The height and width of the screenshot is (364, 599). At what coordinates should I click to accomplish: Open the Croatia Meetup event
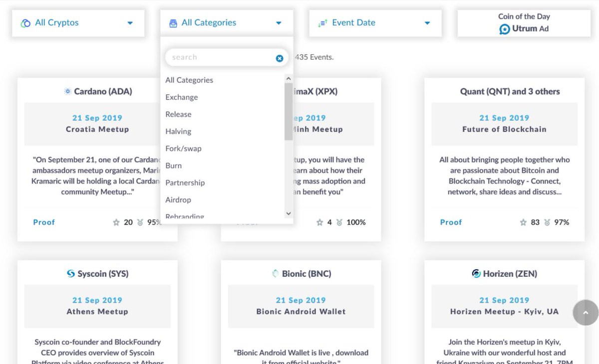(97, 129)
